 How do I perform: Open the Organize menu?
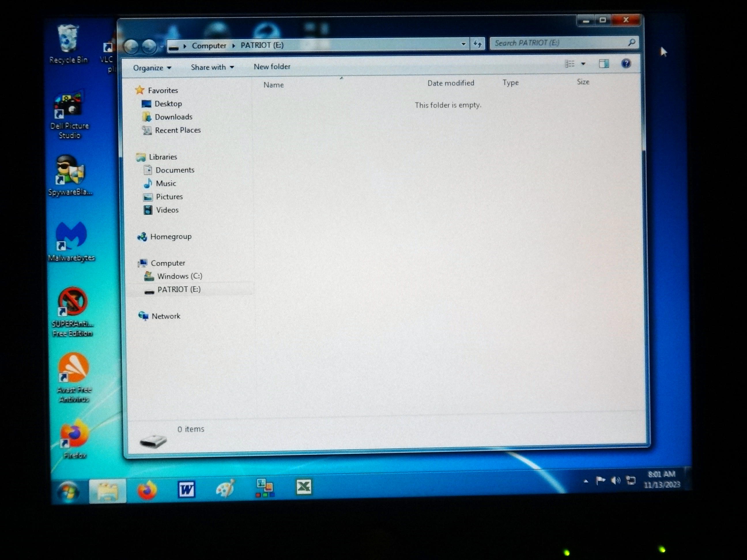point(152,68)
